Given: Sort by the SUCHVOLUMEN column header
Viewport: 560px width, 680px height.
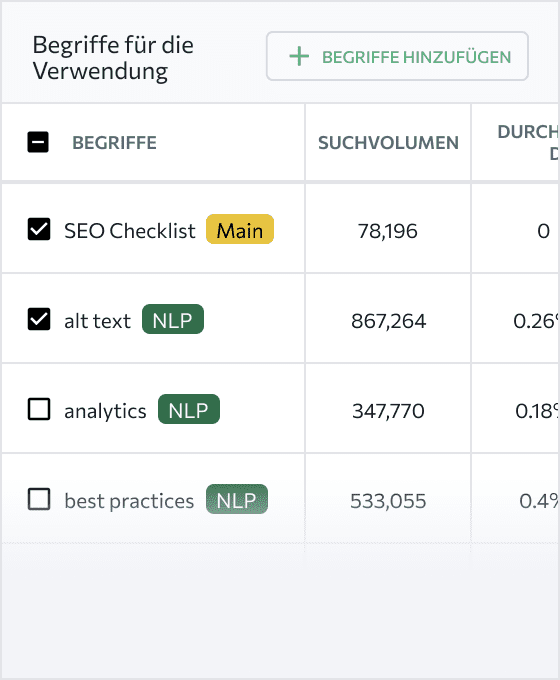Looking at the screenshot, I should [x=388, y=143].
